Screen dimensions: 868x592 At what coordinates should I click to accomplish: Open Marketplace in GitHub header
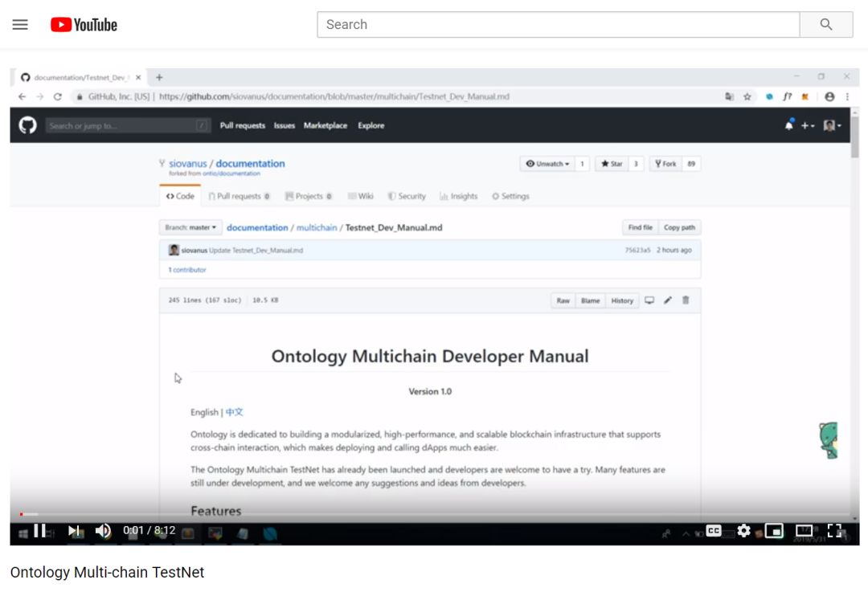pos(325,125)
